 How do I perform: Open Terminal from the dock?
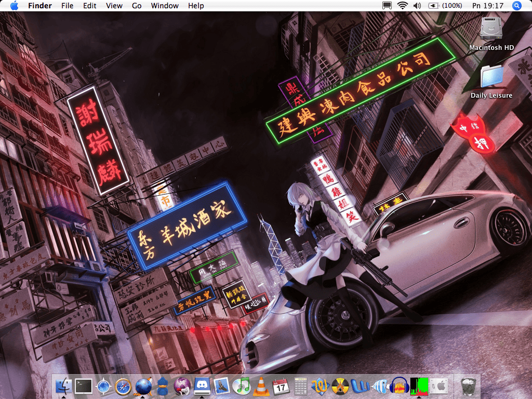83,386
